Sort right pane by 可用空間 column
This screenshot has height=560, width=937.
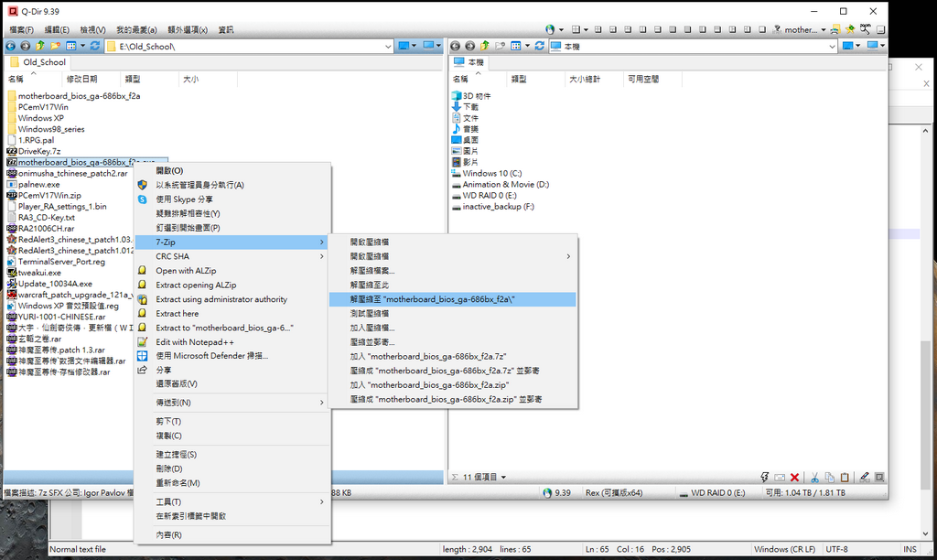(652, 79)
